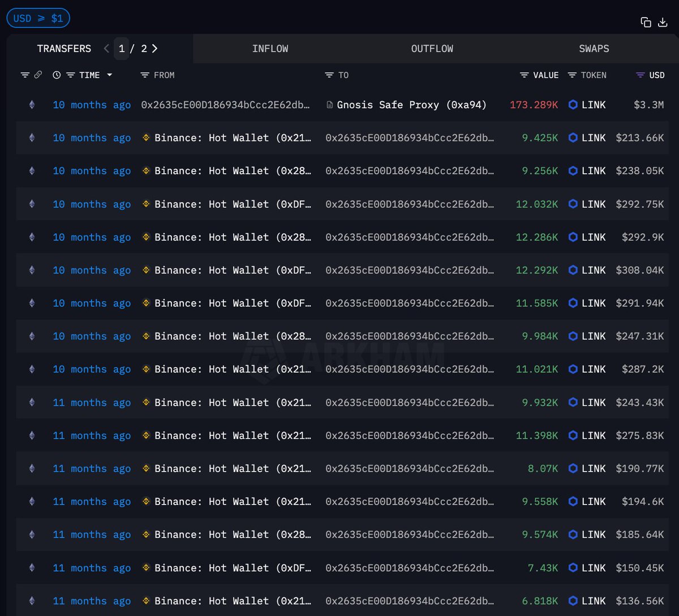Click Binance icon on $308.04K row
The image size is (679, 616).
tap(146, 270)
